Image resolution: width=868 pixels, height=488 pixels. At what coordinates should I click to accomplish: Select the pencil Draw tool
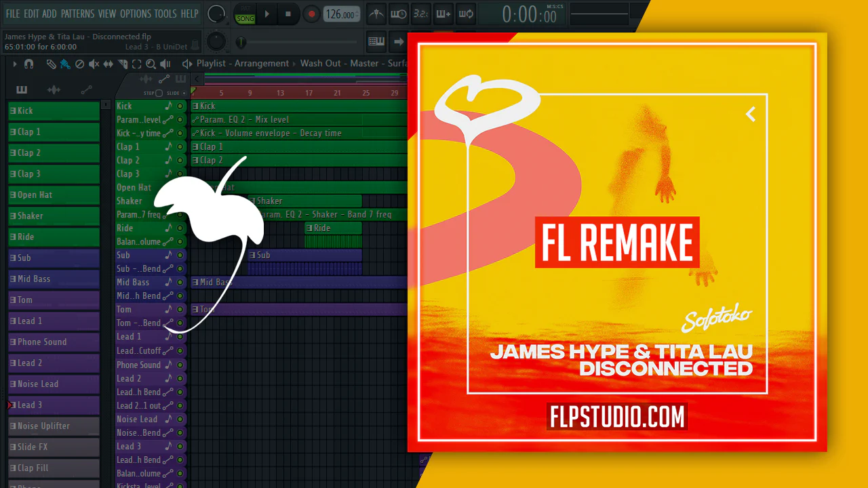point(51,64)
